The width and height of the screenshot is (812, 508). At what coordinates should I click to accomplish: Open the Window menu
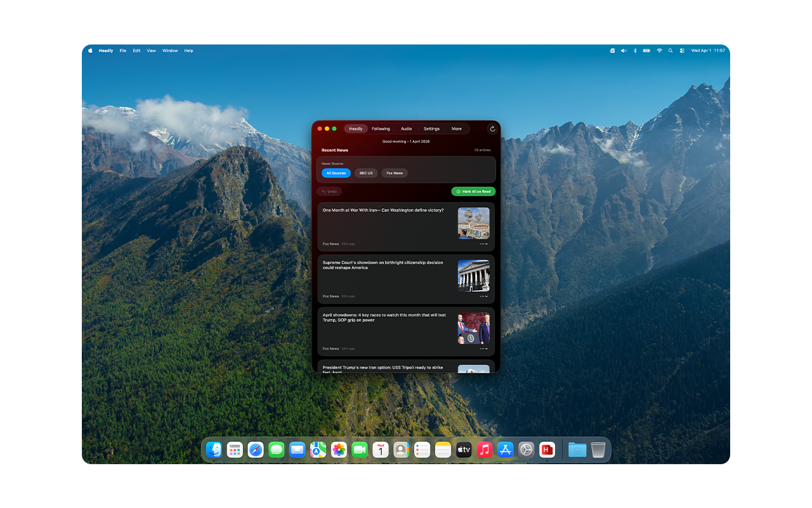tap(170, 51)
